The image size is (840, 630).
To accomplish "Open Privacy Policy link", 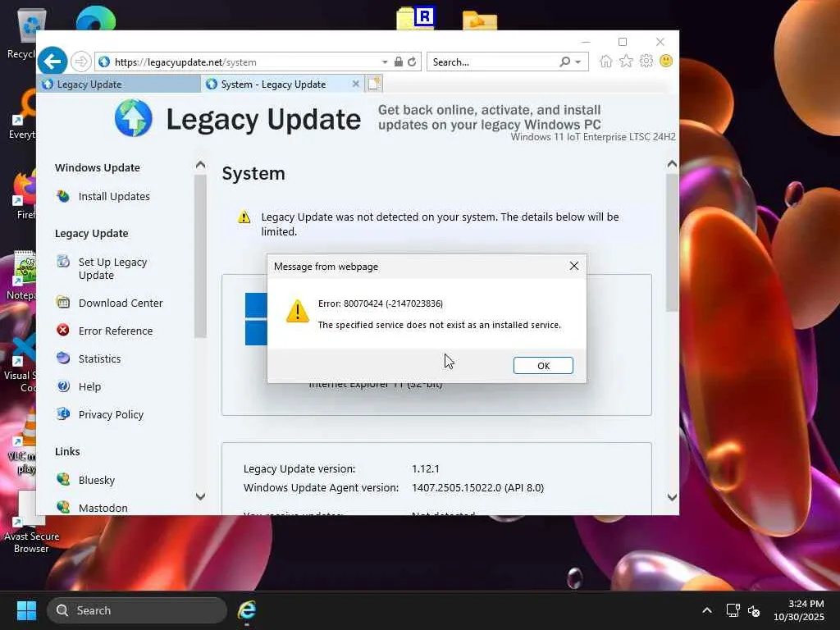I will [x=111, y=414].
